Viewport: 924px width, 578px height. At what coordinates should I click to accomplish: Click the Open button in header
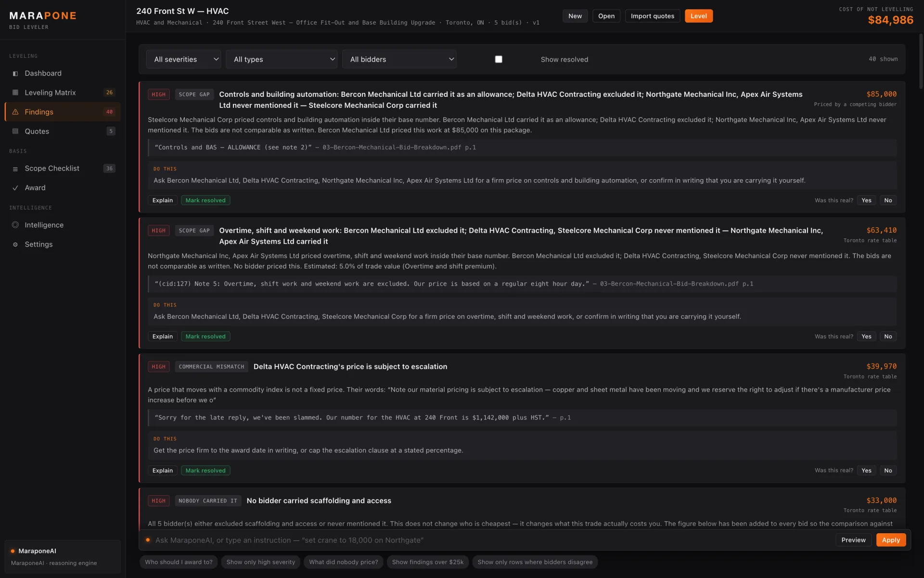point(606,16)
